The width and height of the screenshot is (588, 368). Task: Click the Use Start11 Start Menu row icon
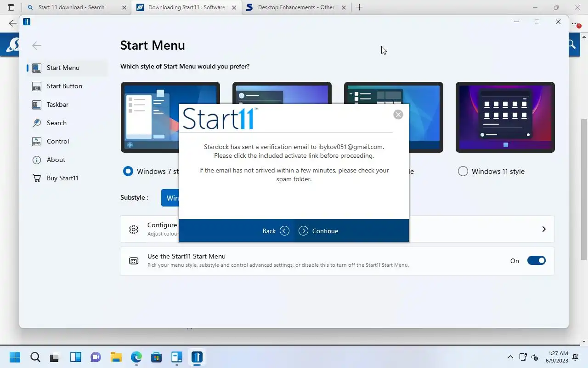click(134, 261)
